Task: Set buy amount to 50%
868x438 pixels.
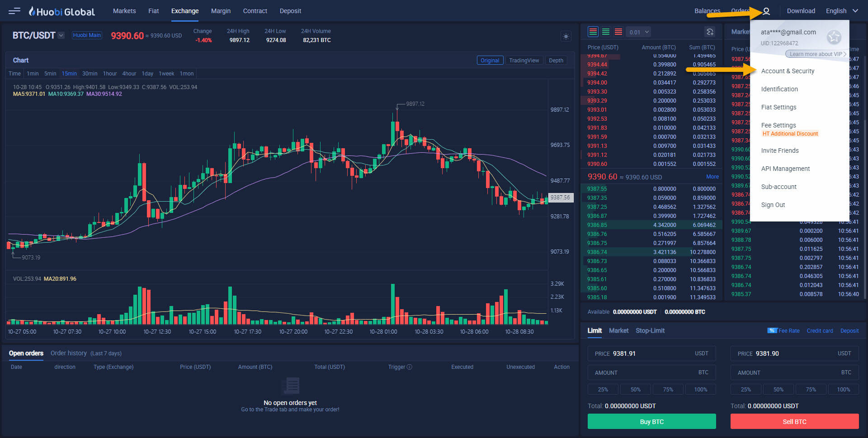Action: click(636, 389)
